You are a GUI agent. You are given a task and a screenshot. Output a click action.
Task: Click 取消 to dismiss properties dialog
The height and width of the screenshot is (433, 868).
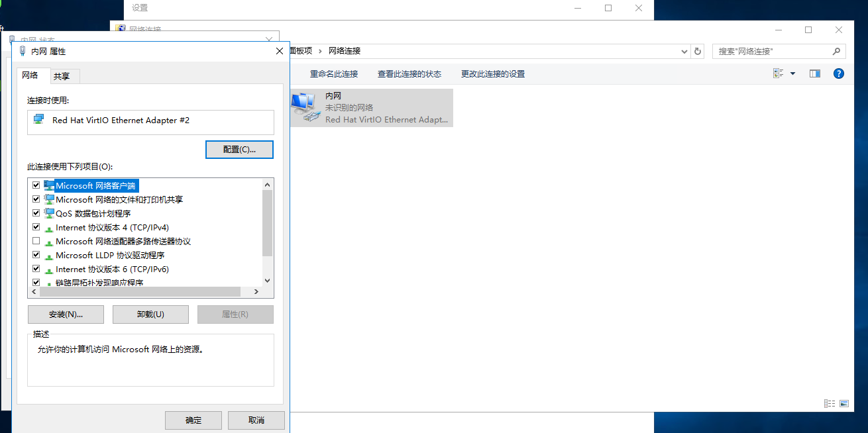(x=256, y=420)
